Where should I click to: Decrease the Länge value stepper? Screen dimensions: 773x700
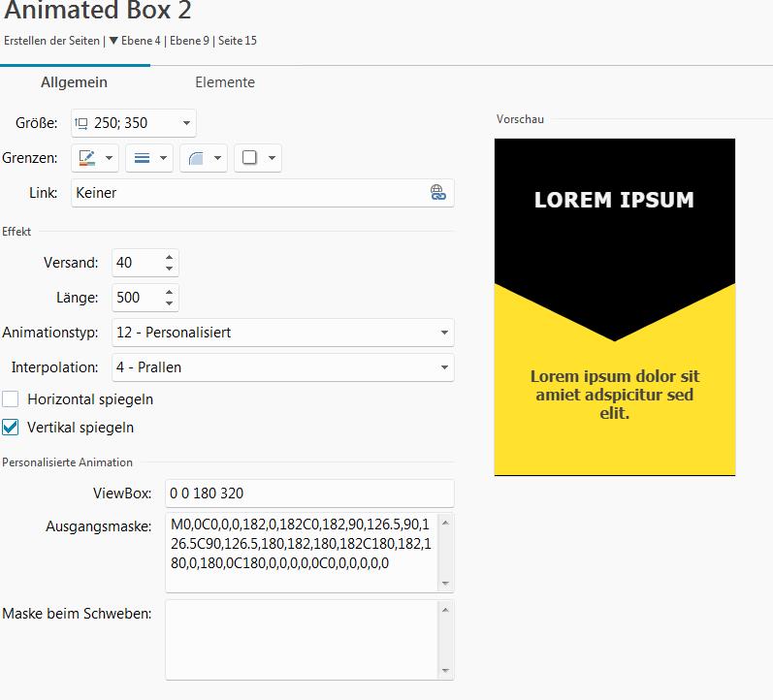[169, 303]
